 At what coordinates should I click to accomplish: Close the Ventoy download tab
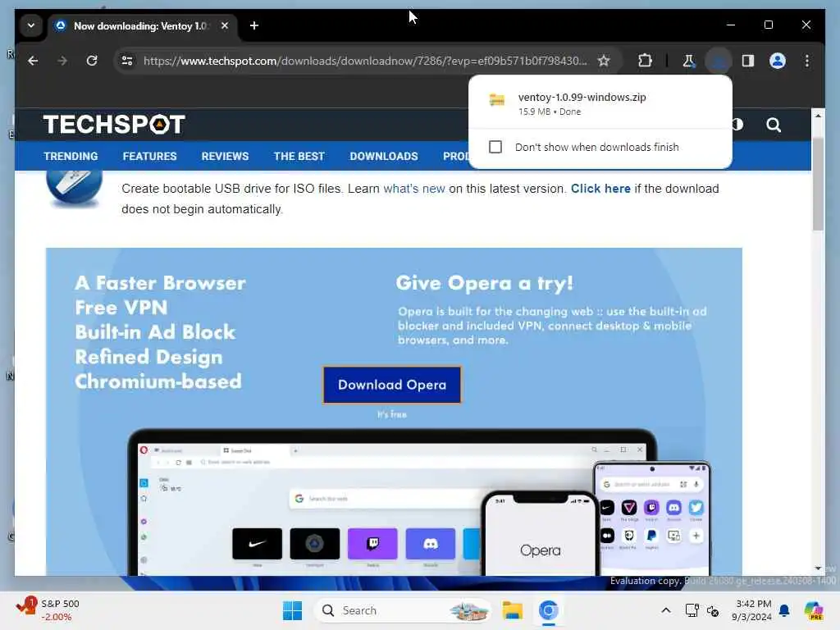pos(225,25)
